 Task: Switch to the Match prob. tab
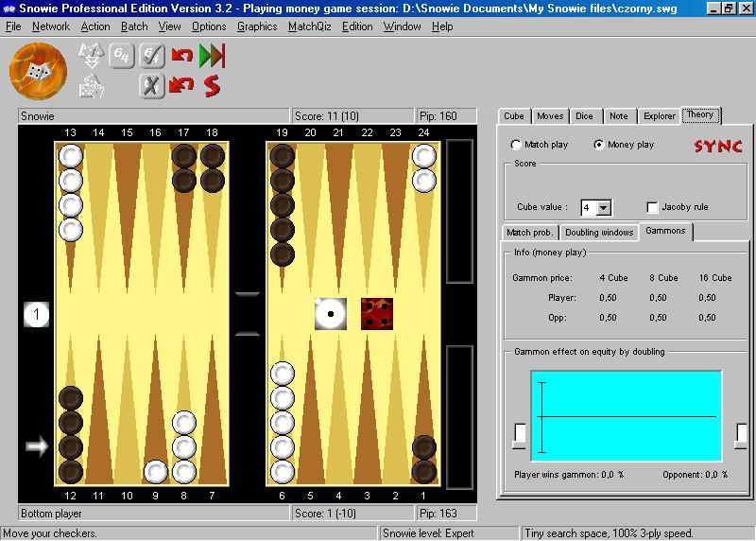tap(530, 233)
